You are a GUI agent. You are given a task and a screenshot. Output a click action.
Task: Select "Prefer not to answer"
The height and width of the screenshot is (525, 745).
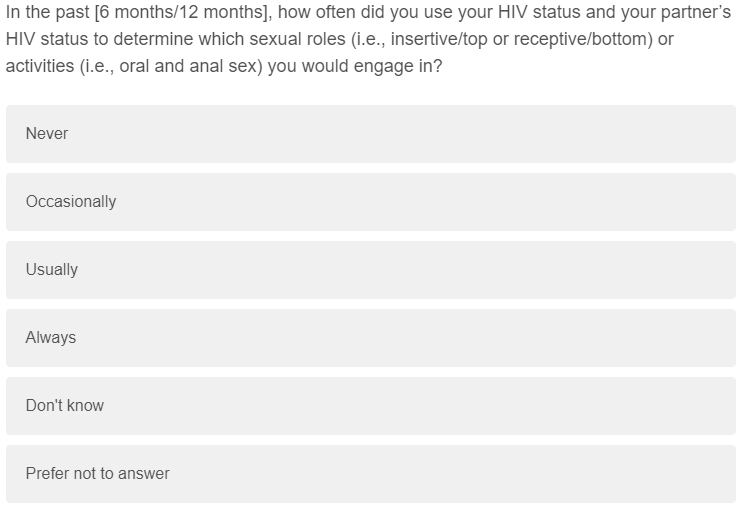pos(370,474)
